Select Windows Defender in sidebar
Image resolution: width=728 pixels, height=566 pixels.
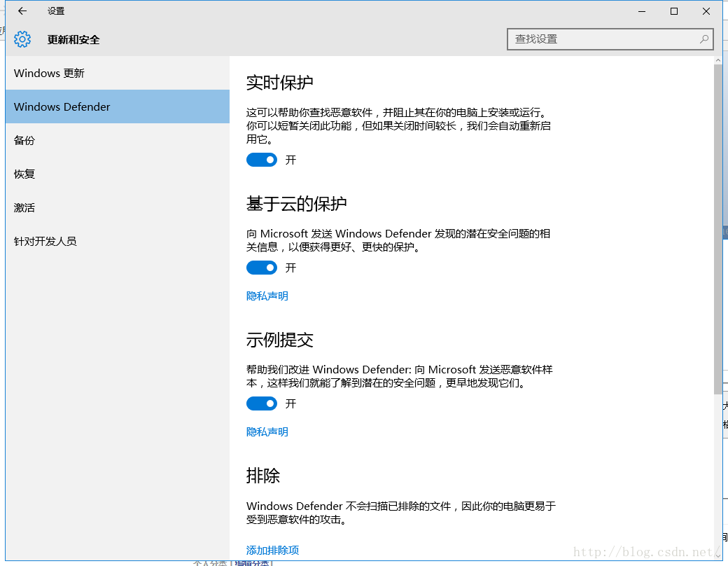[x=118, y=106]
